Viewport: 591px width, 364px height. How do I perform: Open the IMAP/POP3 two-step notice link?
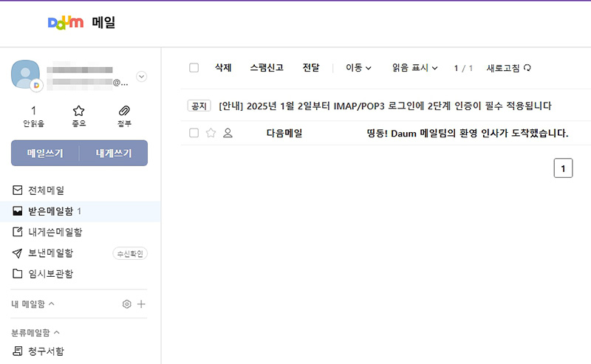pyautogui.click(x=385, y=106)
